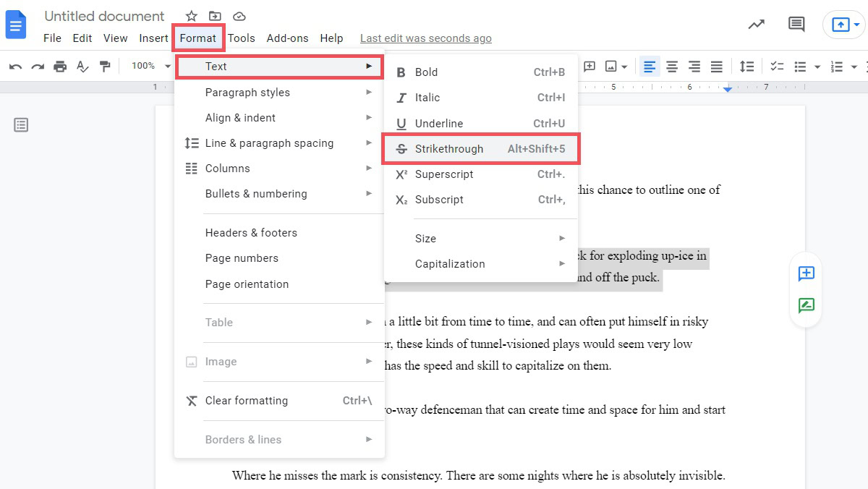This screenshot has height=489, width=868.
Task: Run the Spelling and grammar check
Action: (82, 66)
